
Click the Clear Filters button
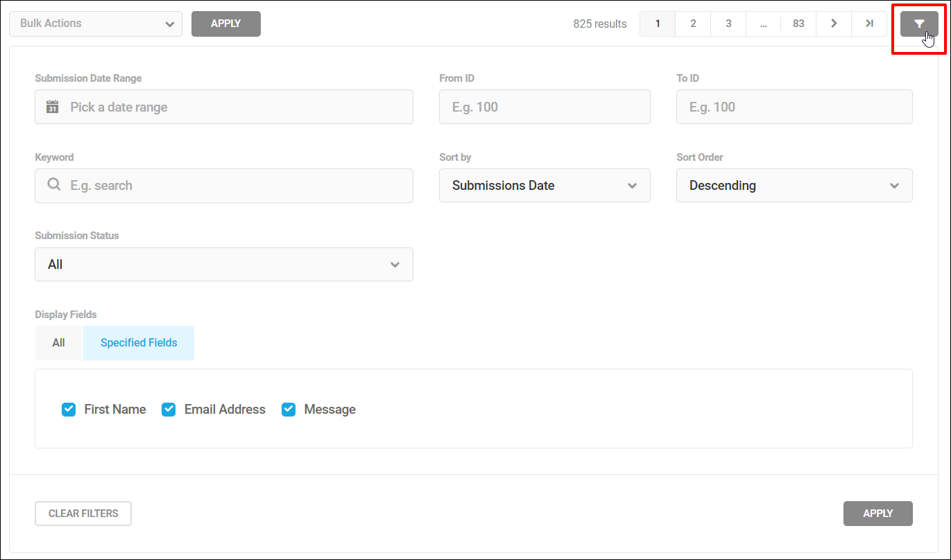pyautogui.click(x=83, y=514)
